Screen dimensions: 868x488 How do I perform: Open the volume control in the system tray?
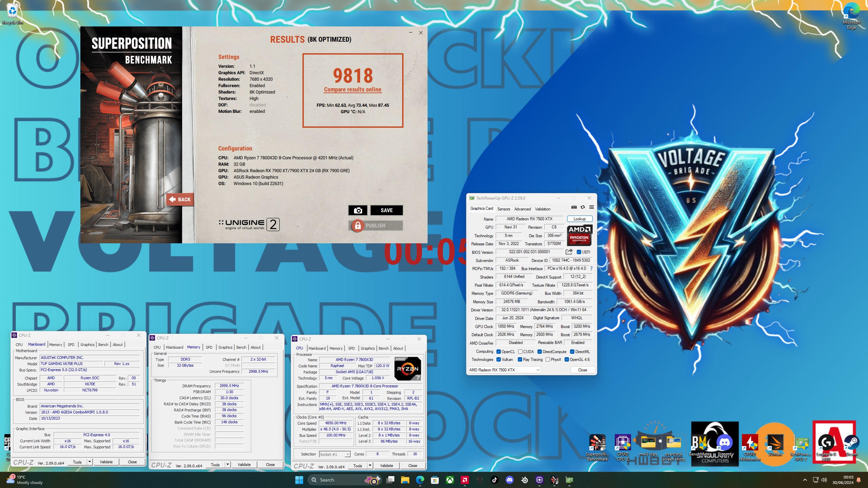point(824,480)
